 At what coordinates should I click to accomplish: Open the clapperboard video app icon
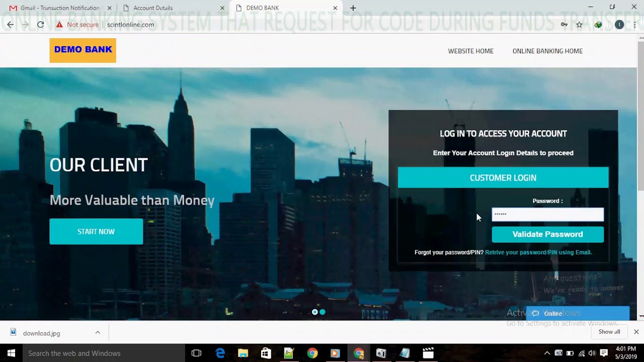pyautogui.click(x=428, y=353)
